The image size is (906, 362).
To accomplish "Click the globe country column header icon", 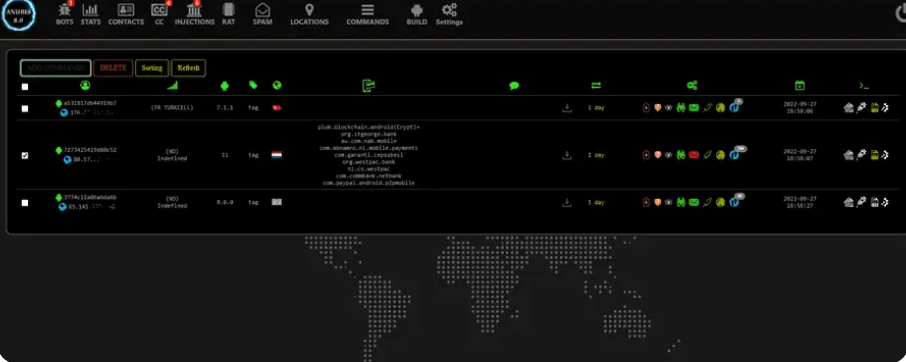I will click(x=277, y=85).
